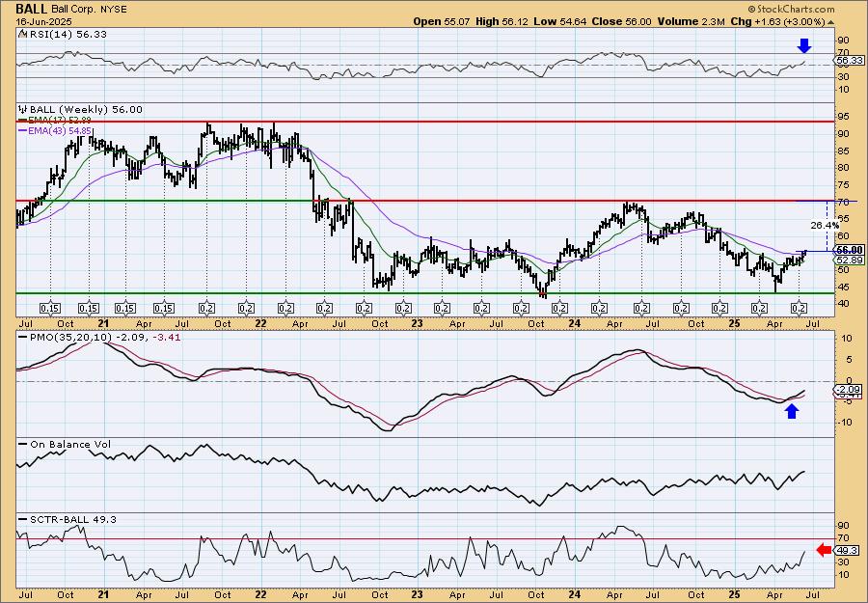Click the 52.89 EMA tag on right axis
868x603 pixels.
point(849,260)
